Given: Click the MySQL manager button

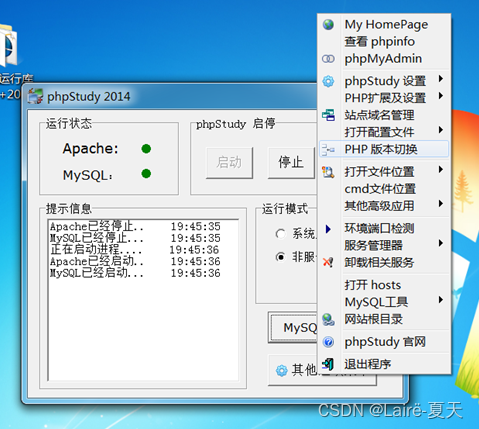Looking at the screenshot, I should (x=293, y=328).
